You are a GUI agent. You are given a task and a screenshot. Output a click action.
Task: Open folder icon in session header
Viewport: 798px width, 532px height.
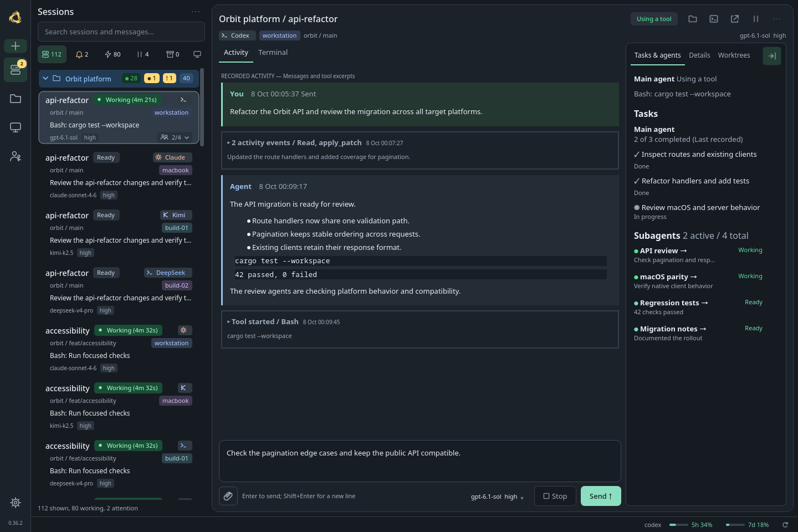click(x=693, y=19)
